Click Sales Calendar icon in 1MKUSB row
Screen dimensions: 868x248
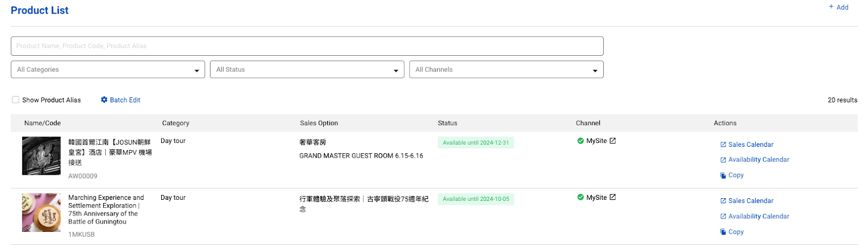point(723,201)
